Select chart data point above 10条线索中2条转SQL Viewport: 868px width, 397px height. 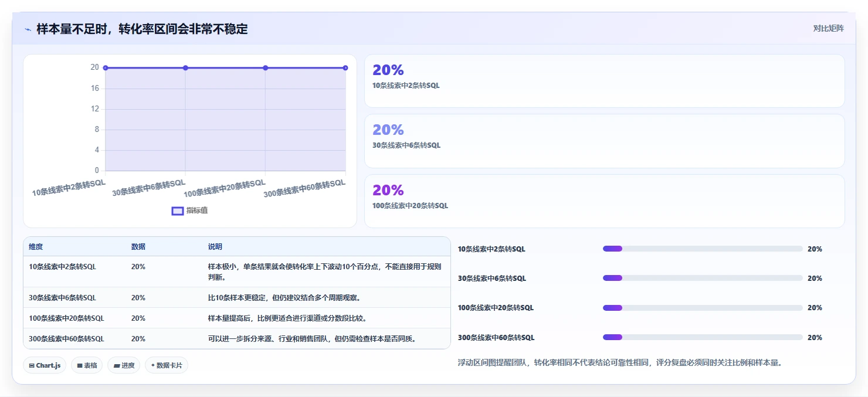106,68
